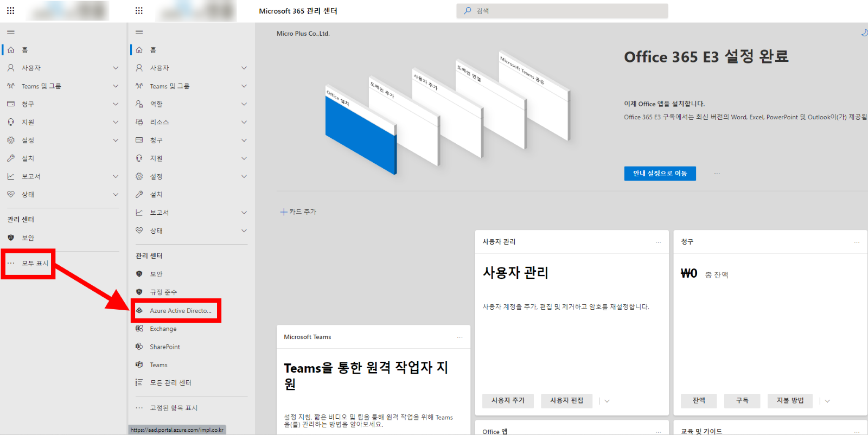Click the search magnifier icon
The height and width of the screenshot is (435, 868).
[467, 10]
